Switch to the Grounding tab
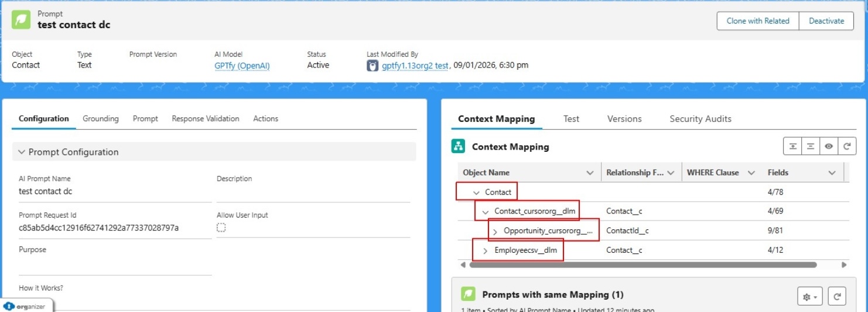The image size is (868, 312). (101, 118)
